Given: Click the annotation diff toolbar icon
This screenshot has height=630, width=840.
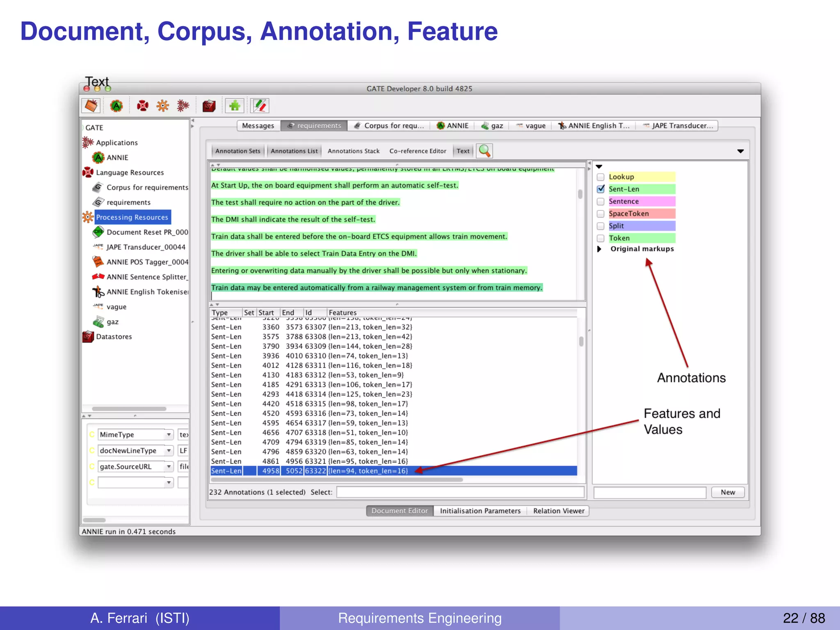Looking at the screenshot, I should pyautogui.click(x=260, y=106).
